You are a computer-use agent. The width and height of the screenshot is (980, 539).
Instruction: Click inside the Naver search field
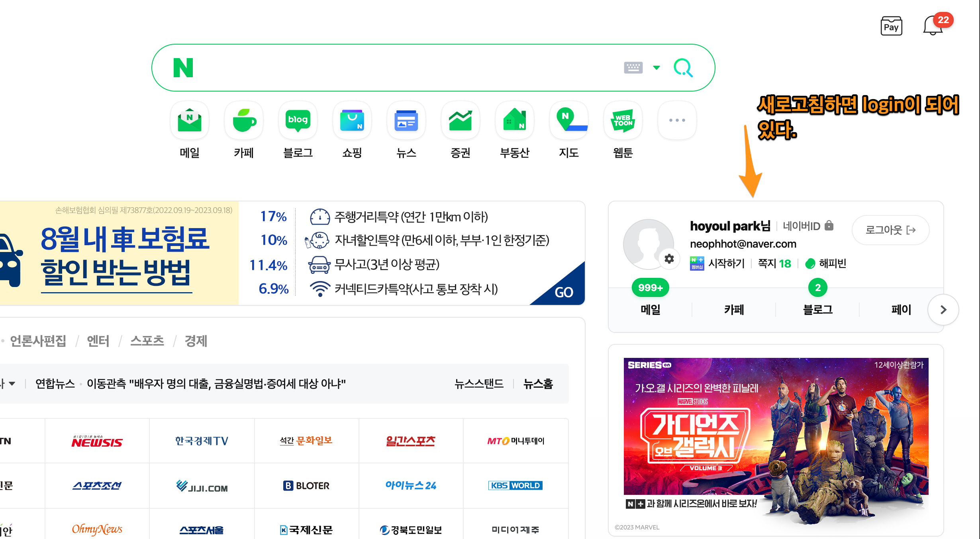coord(398,67)
